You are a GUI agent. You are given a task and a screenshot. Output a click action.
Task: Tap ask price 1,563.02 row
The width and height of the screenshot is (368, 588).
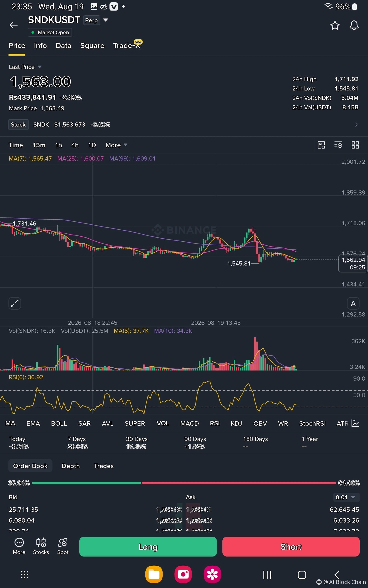tap(199, 520)
